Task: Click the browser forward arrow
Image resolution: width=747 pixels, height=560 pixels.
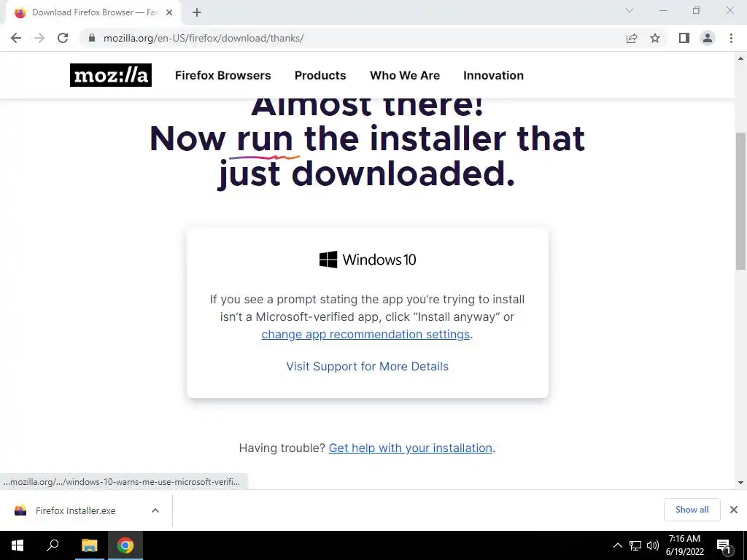Action: pyautogui.click(x=39, y=38)
